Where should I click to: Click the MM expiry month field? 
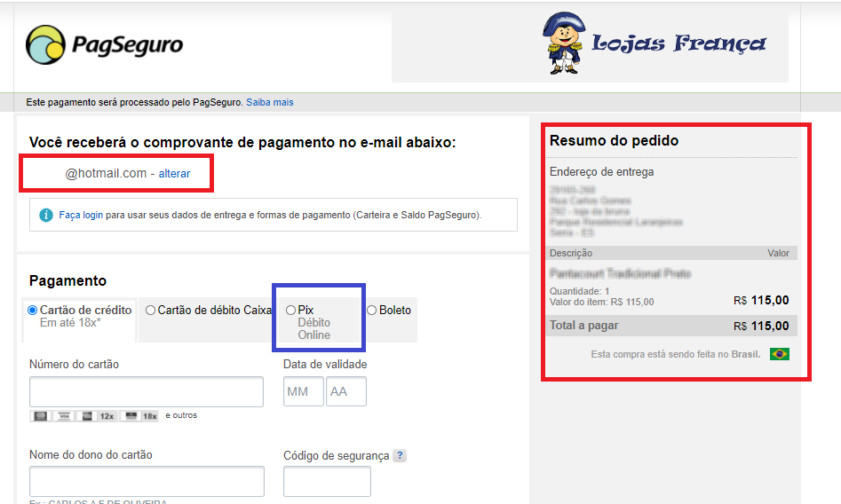coord(304,391)
